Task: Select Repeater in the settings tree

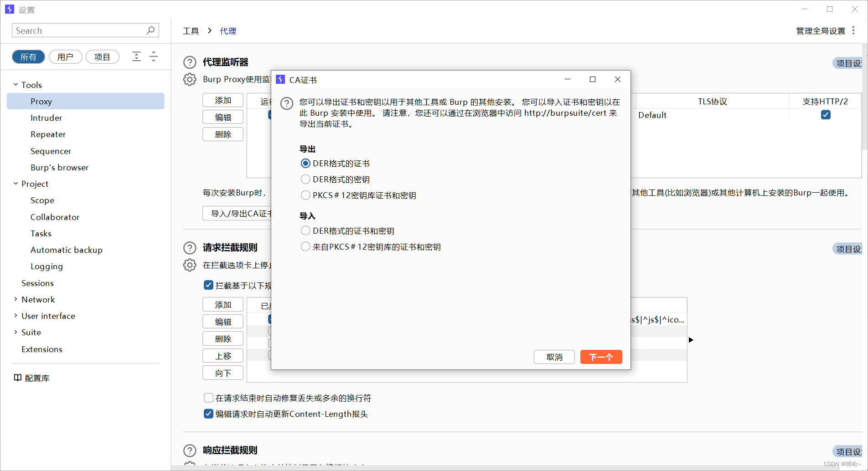Action: click(x=48, y=134)
